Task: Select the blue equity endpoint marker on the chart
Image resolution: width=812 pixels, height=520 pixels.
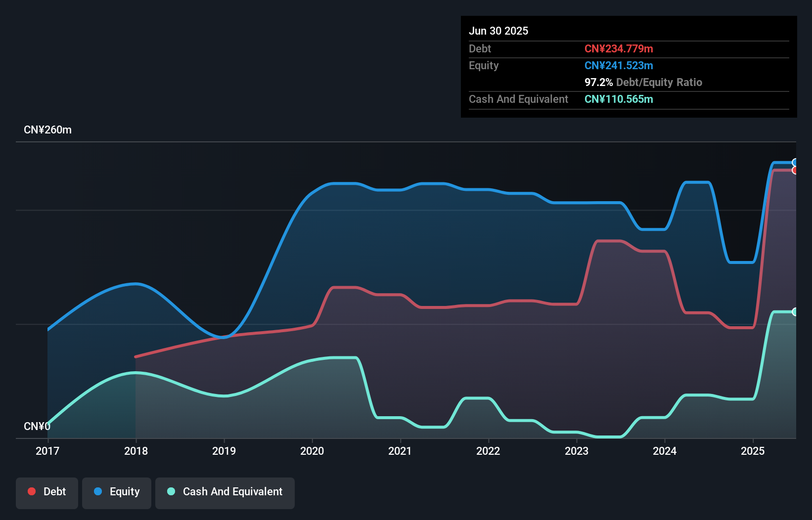Action: click(x=795, y=163)
